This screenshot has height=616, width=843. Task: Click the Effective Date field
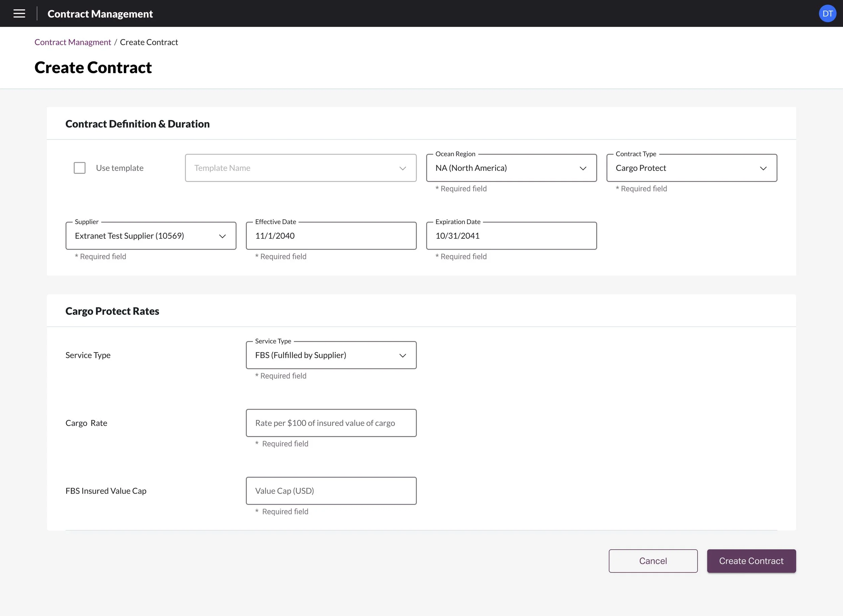tap(331, 236)
